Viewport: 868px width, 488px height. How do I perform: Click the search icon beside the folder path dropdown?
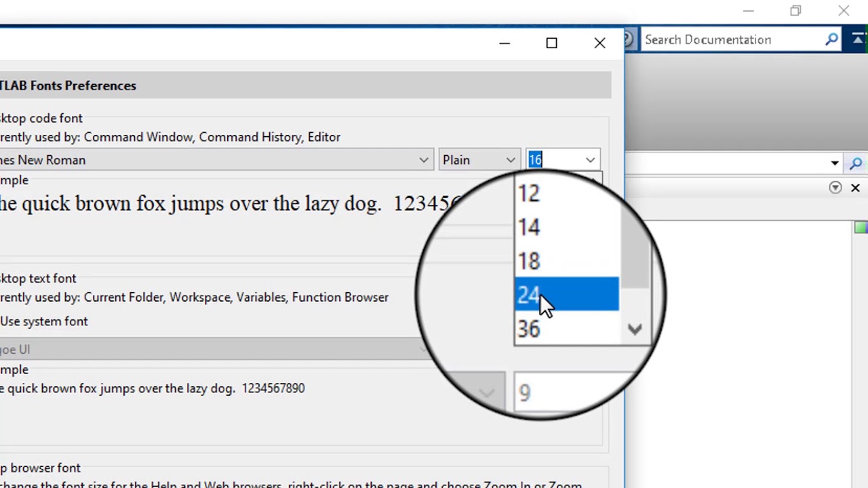coord(856,163)
